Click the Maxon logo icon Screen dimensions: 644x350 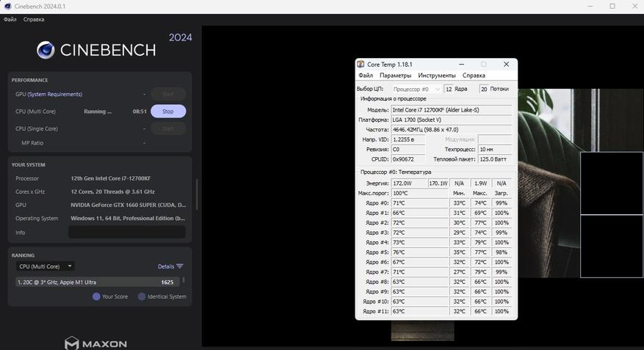[71, 343]
